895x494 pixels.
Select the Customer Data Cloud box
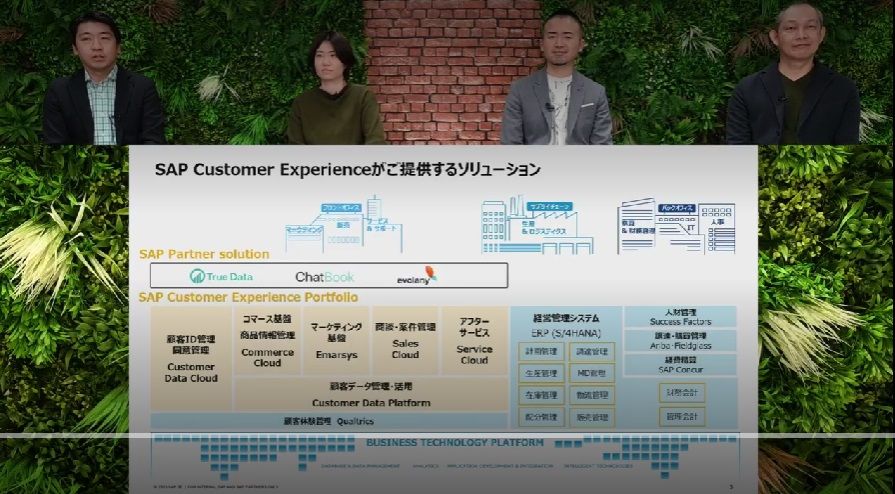[191, 359]
